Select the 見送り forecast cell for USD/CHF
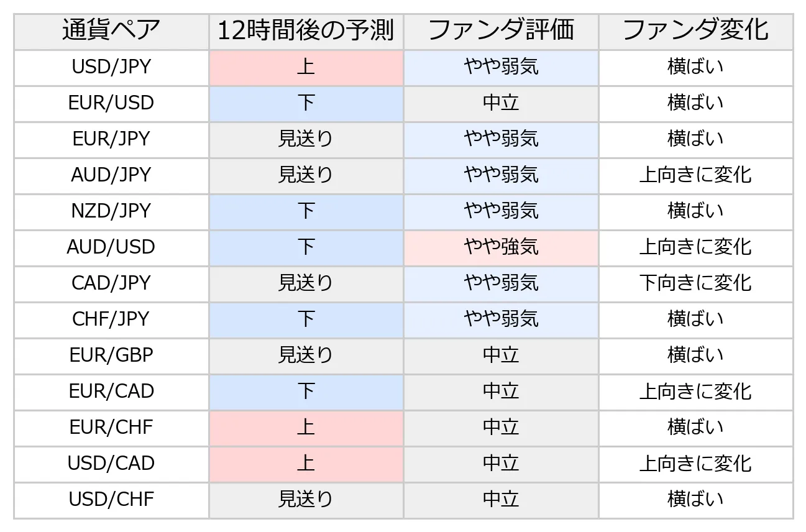 pos(306,500)
